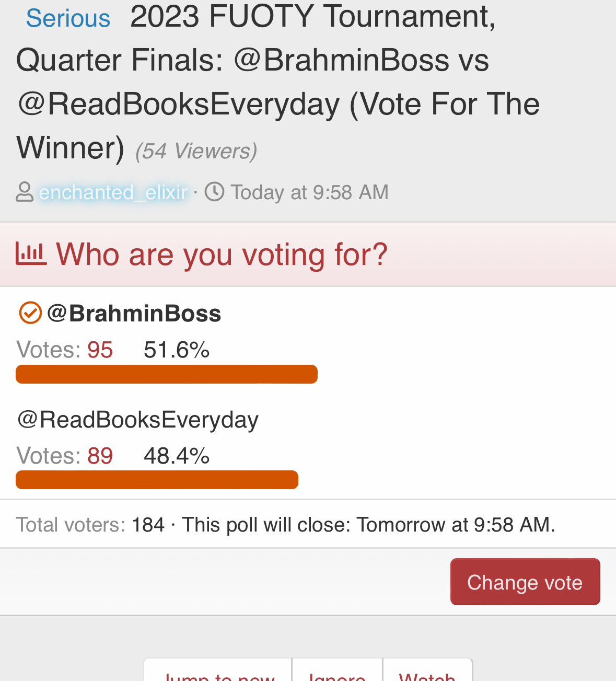Image resolution: width=616 pixels, height=681 pixels.
Task: Click the checkmark circle beside @BrahminBoss
Action: (30, 313)
